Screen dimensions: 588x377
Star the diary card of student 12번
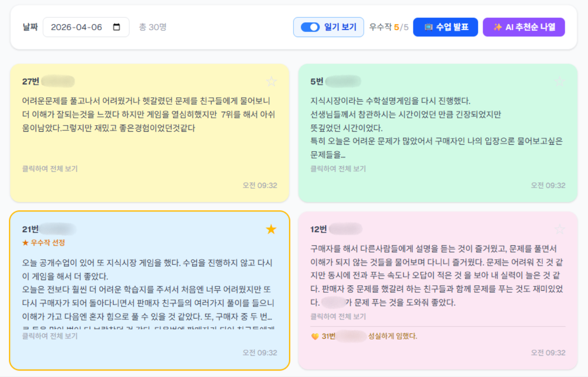coord(560,229)
